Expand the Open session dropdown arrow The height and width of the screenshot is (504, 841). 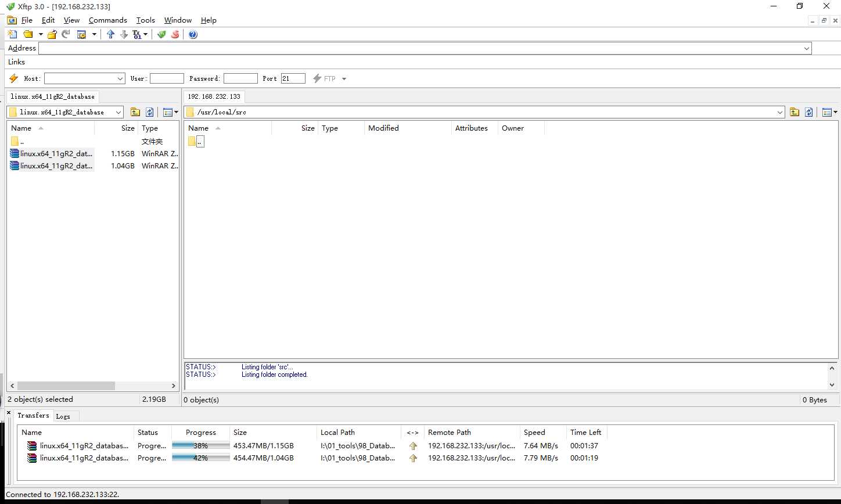point(41,35)
